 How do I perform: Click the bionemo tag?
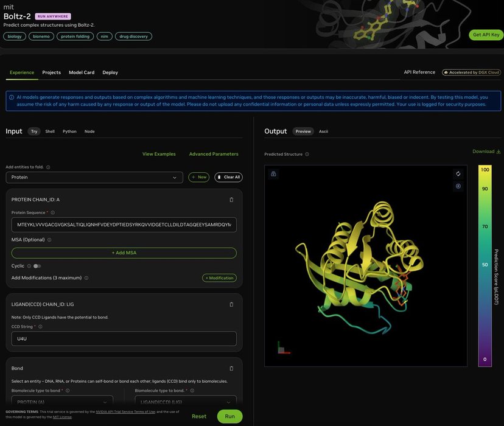(x=41, y=37)
